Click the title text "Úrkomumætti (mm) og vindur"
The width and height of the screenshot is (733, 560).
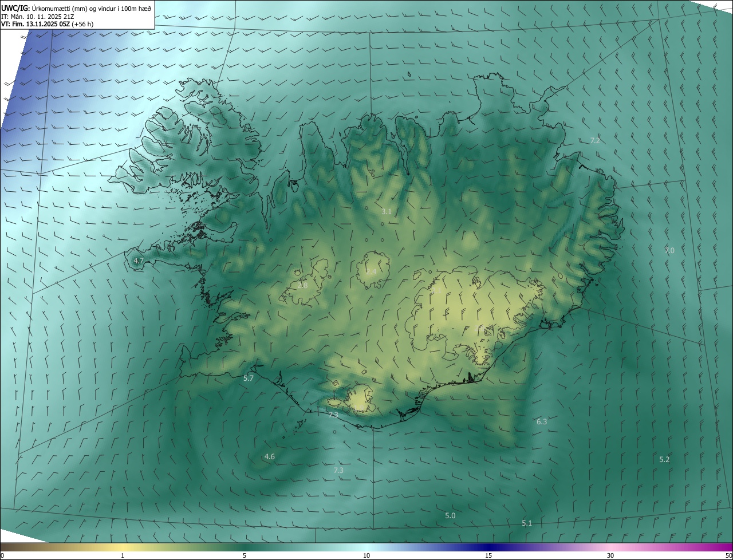pyautogui.click(x=73, y=8)
